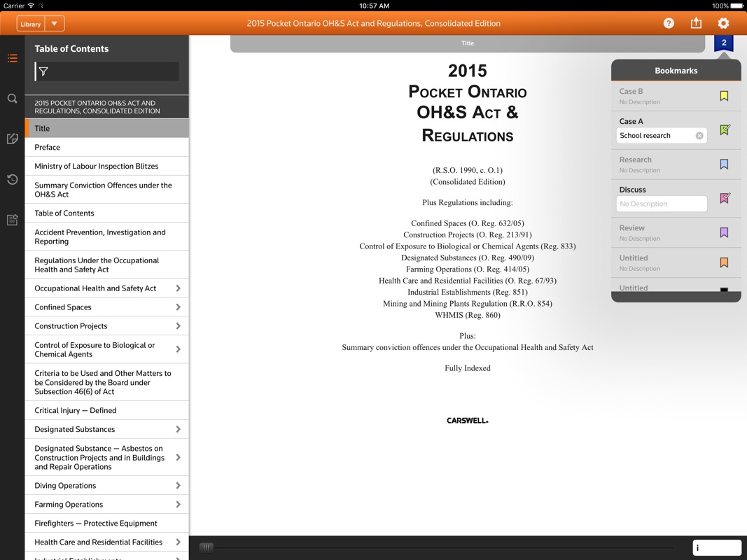Click the Table of Contents filter field
The image size is (747, 560).
pyautogui.click(x=106, y=71)
